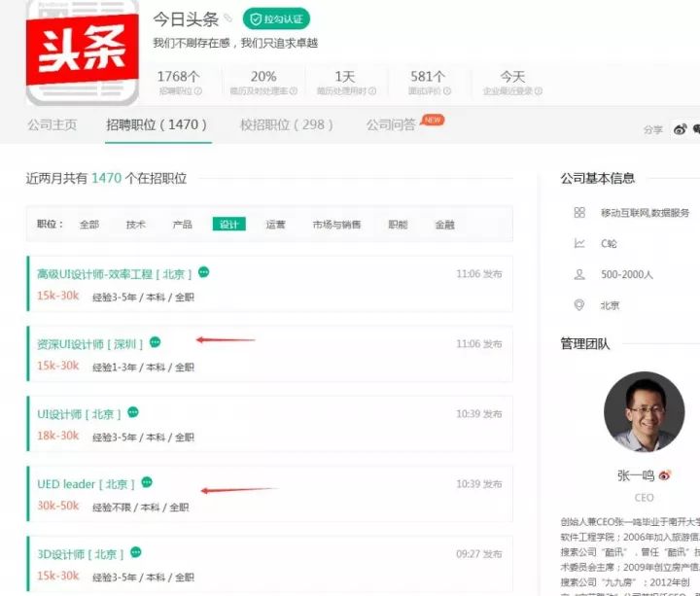Click chat icon beside 资深UI设计师 [深圳]
This screenshot has width=700, height=596.
155,342
